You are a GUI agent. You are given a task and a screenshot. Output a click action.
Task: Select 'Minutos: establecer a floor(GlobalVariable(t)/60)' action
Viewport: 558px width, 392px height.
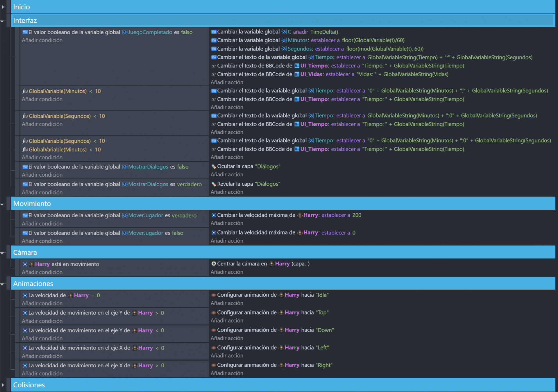pyautogui.click(x=308, y=40)
